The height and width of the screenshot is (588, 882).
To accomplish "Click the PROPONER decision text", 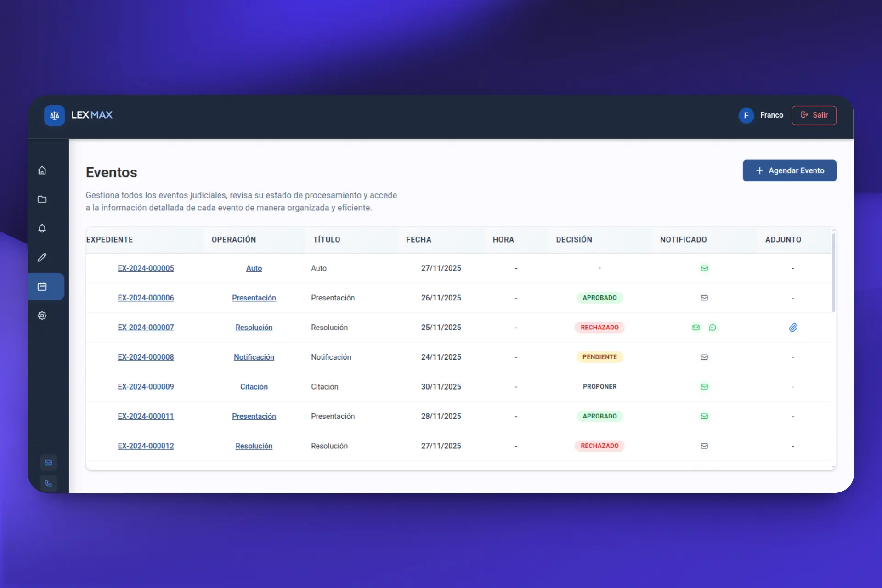I will [599, 387].
